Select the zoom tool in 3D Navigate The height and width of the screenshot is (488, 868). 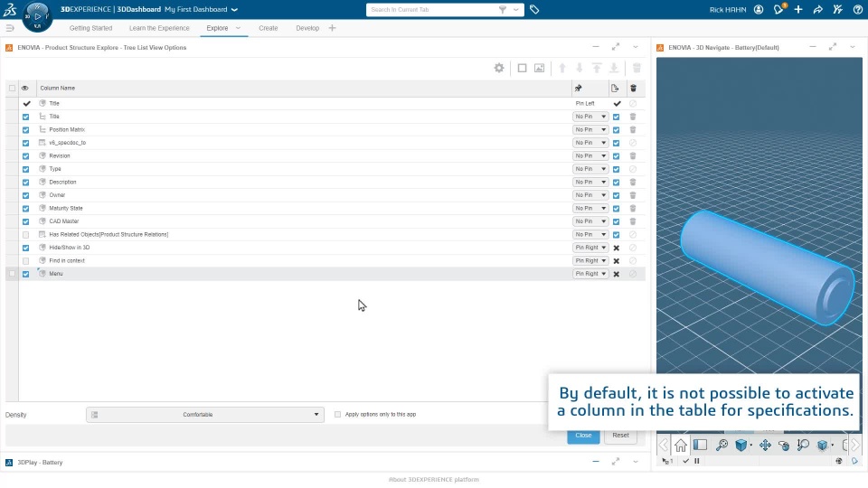tap(803, 445)
